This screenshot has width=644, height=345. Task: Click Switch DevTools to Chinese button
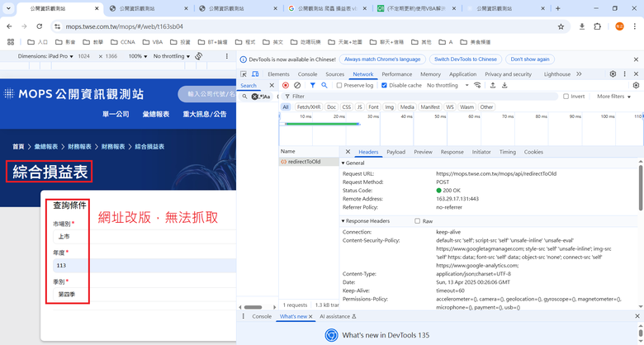tap(466, 59)
